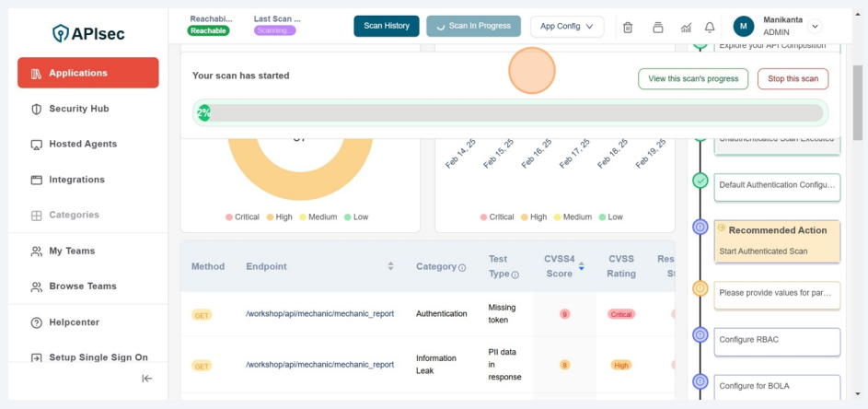Click View this scan's progress button
This screenshot has height=409, width=868.
[692, 79]
